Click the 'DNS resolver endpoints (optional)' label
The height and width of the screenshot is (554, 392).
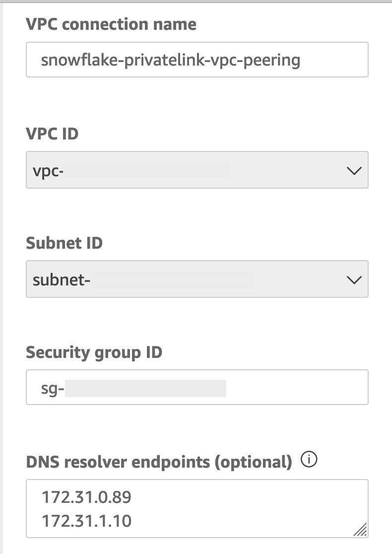click(159, 462)
